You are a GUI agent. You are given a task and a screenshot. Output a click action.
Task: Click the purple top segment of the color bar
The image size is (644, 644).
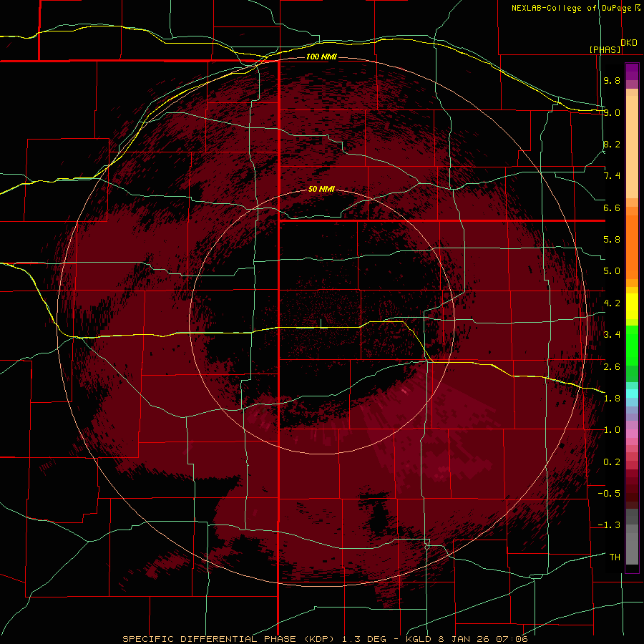tap(632, 72)
